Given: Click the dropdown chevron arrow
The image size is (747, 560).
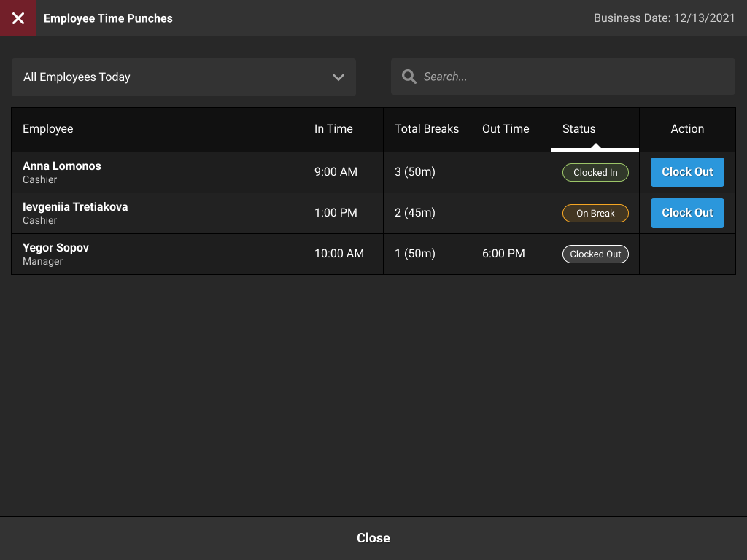Looking at the screenshot, I should coord(338,77).
